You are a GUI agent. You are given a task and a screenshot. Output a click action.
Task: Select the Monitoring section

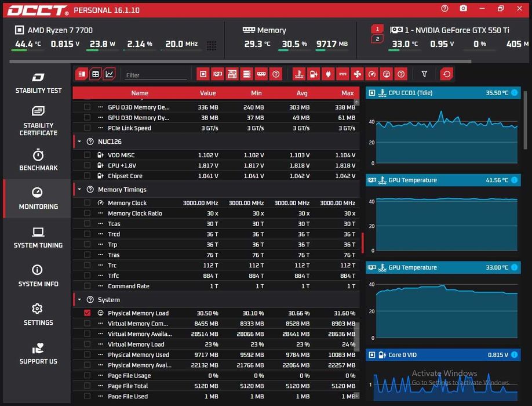point(38,198)
